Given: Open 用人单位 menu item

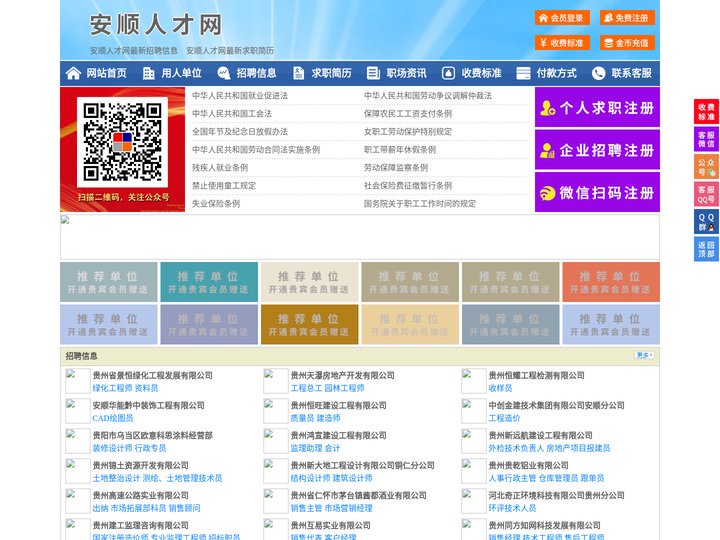Looking at the screenshot, I should (181, 73).
